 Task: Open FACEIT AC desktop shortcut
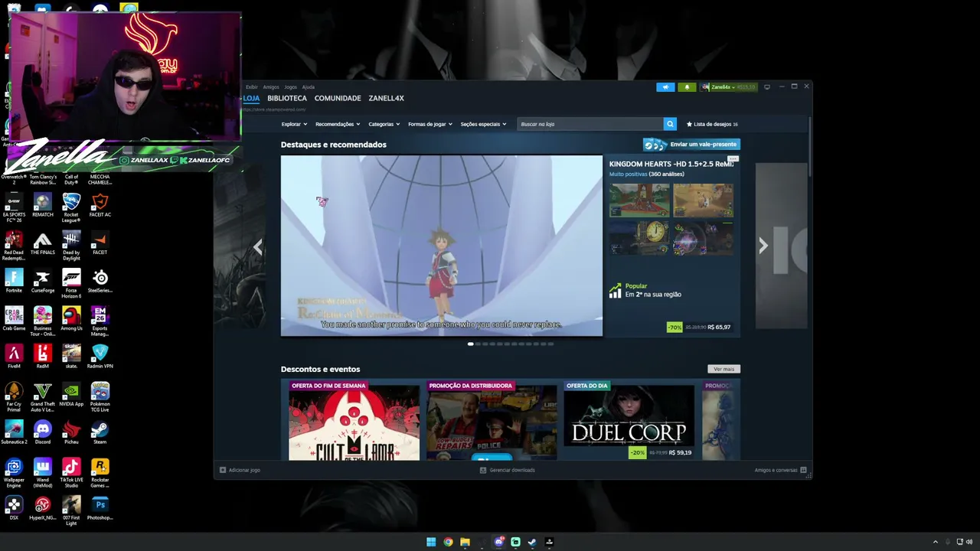(x=100, y=205)
